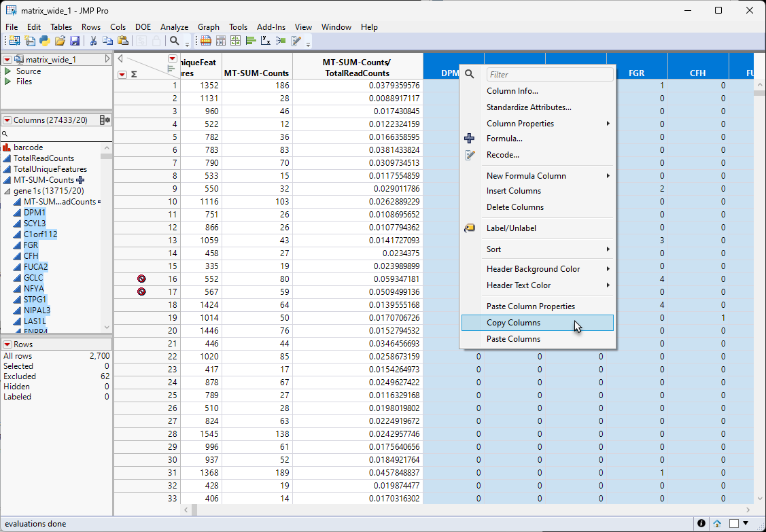The image size is (766, 532).
Task: Select Delete Columns in context menu
Action: 515,207
